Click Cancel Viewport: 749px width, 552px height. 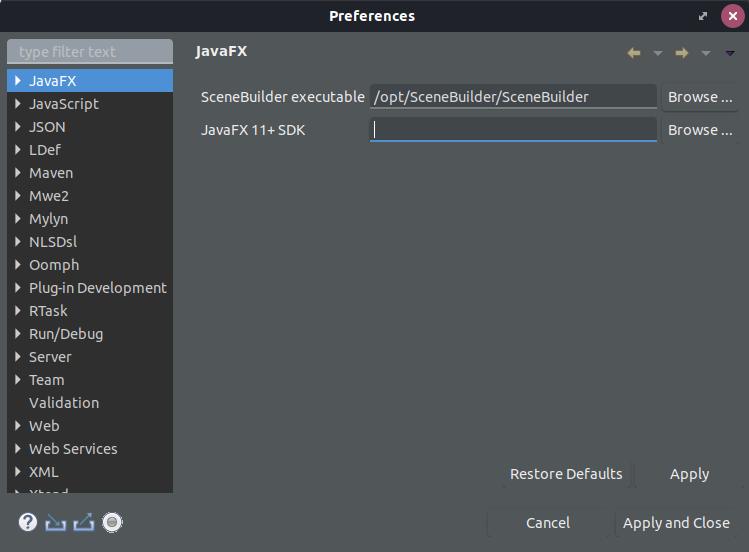coord(548,523)
